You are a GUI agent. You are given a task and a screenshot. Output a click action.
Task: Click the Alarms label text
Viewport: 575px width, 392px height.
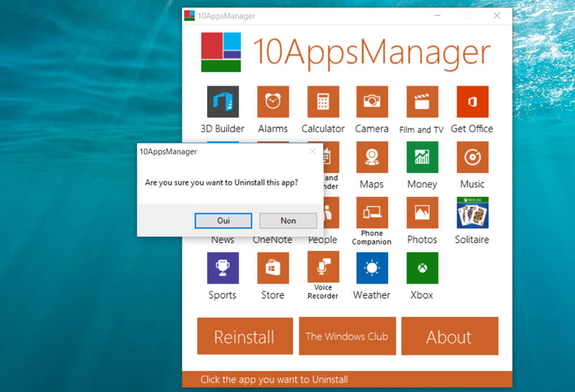(x=273, y=129)
